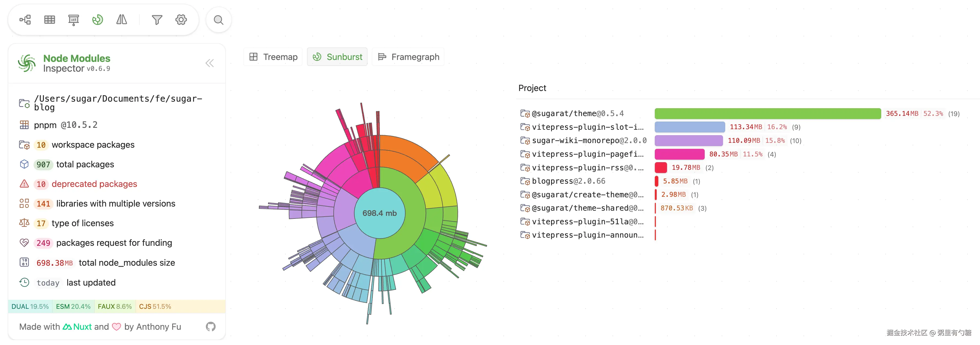
Task: Select the Sunburst tab
Action: coord(337,57)
